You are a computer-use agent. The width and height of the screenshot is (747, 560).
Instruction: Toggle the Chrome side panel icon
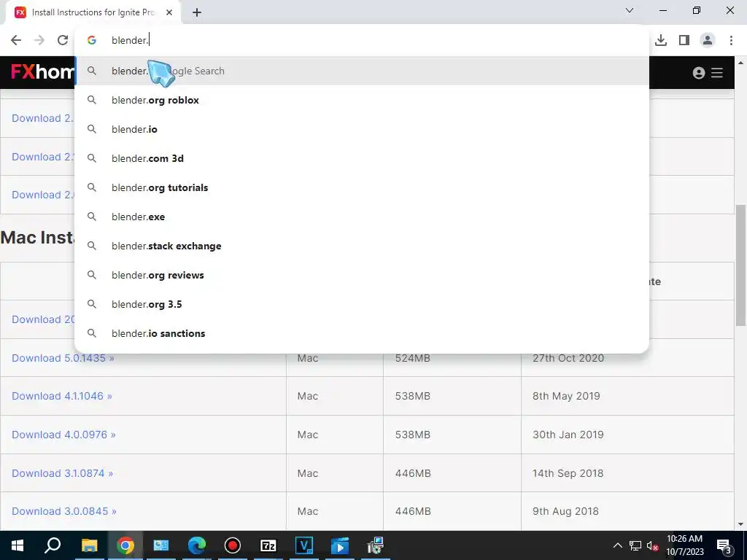tap(684, 40)
